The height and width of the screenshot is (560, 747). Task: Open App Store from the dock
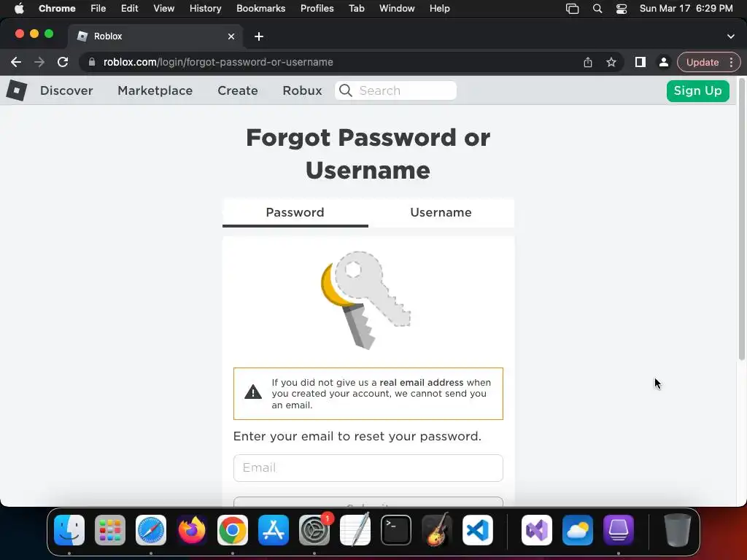tap(274, 530)
